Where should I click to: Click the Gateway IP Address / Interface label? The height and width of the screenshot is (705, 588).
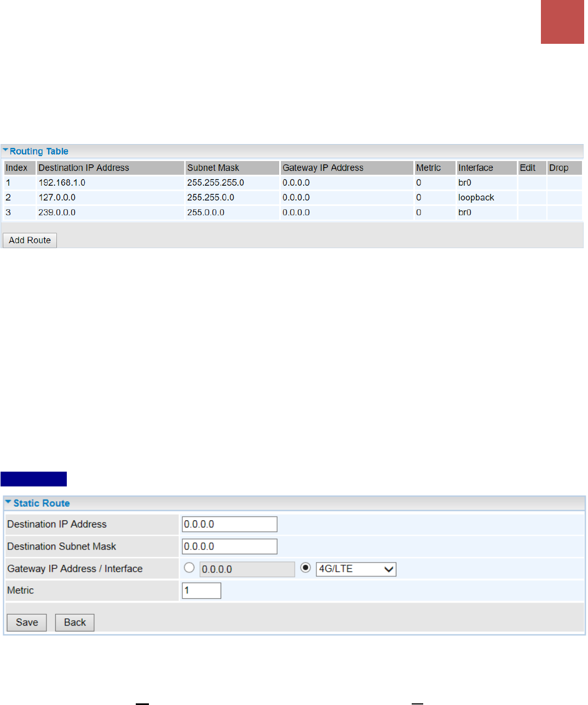pos(75,569)
